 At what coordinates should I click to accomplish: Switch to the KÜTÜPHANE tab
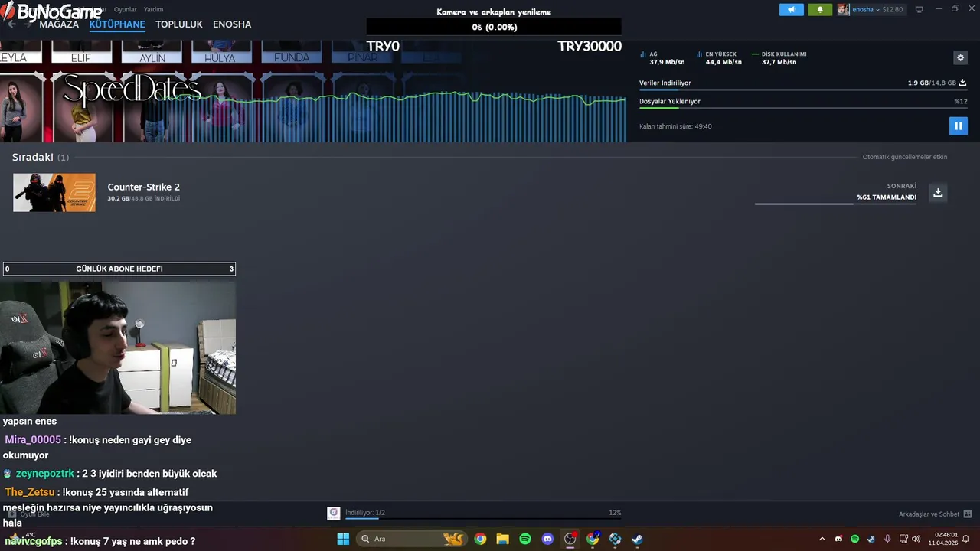117,24
